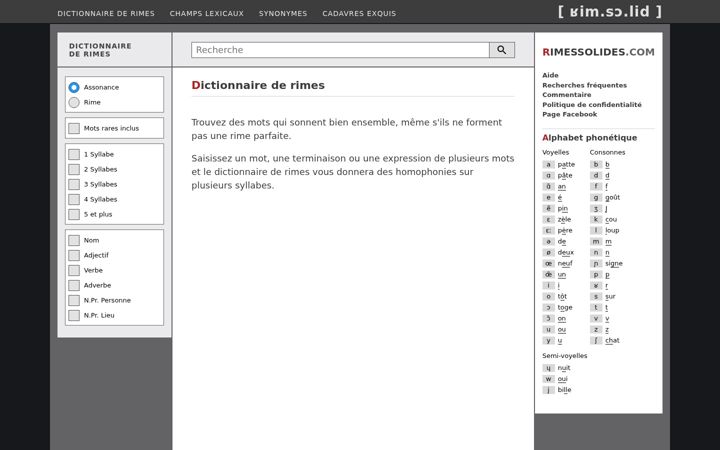
Task: Open Politique de confidentialité link
Action: click(x=592, y=105)
